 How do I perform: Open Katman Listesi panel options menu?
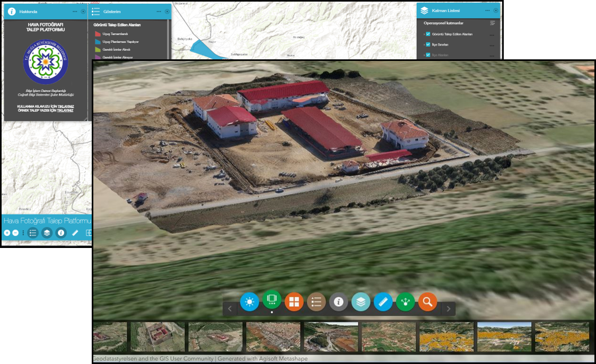[487, 11]
